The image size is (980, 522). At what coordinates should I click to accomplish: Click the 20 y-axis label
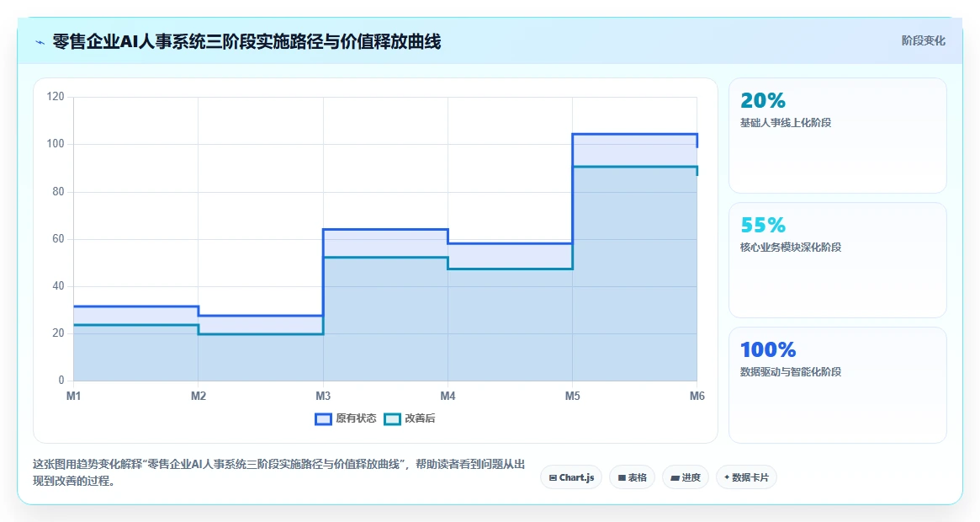pos(58,333)
